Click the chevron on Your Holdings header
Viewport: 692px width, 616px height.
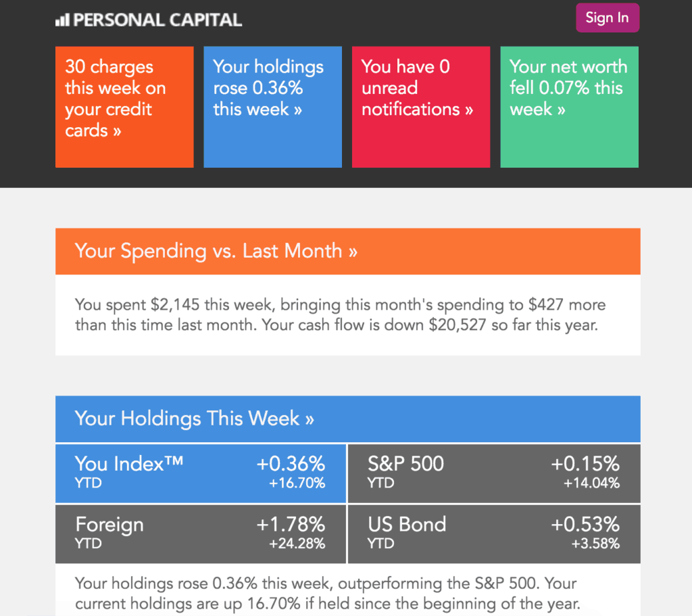(x=310, y=418)
